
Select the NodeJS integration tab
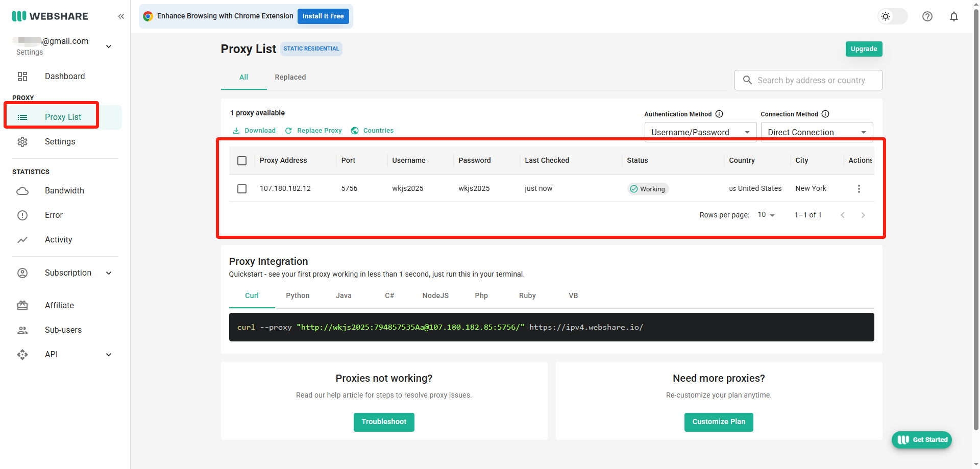point(435,295)
